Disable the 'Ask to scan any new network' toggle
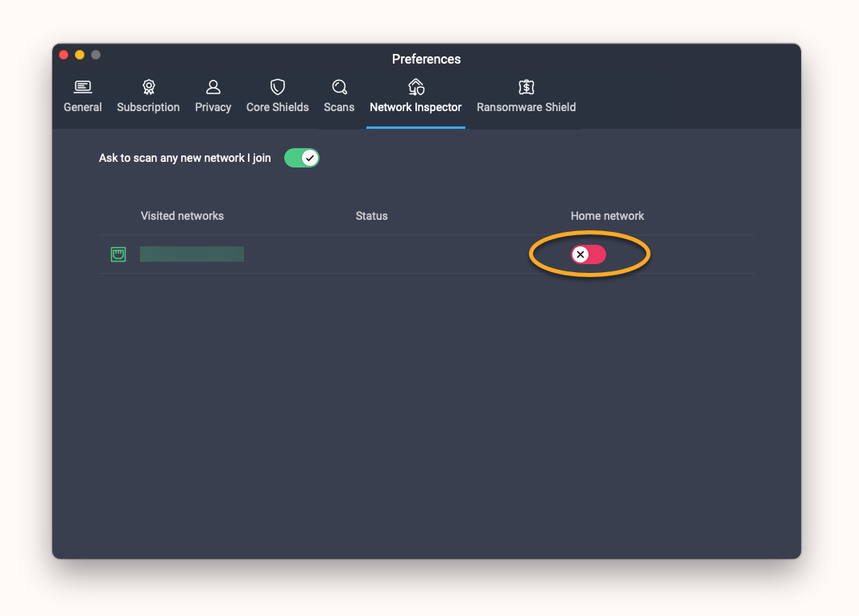 pyautogui.click(x=302, y=158)
